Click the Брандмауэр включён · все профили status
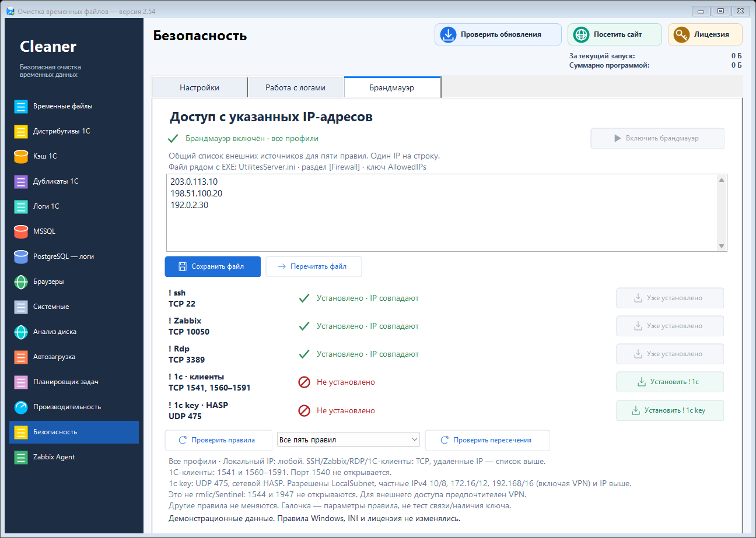 pyautogui.click(x=252, y=139)
